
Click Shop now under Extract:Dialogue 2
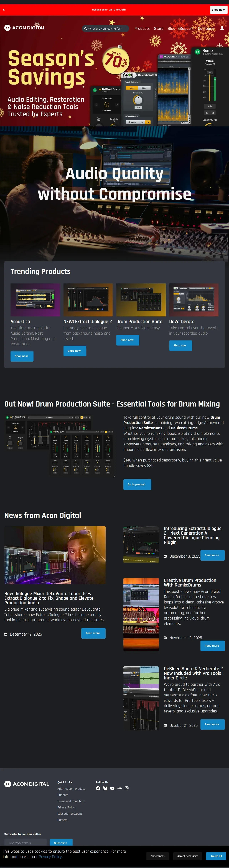tap(75, 351)
